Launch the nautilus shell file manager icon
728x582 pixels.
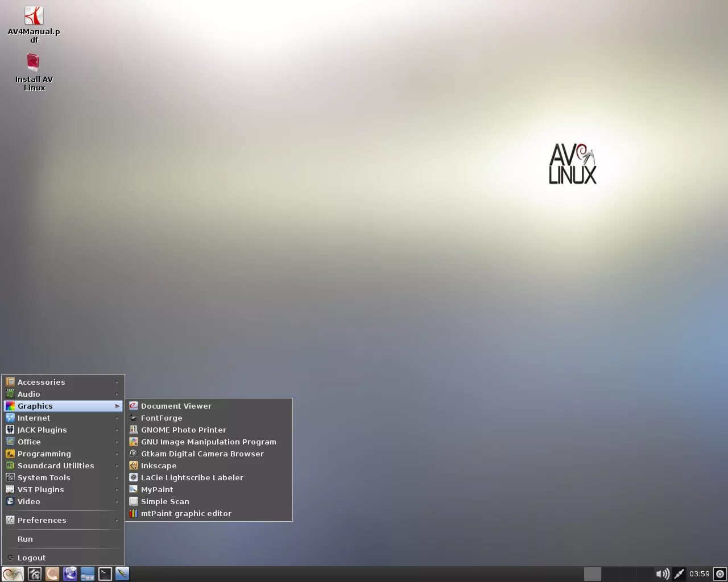pyautogui.click(x=52, y=574)
